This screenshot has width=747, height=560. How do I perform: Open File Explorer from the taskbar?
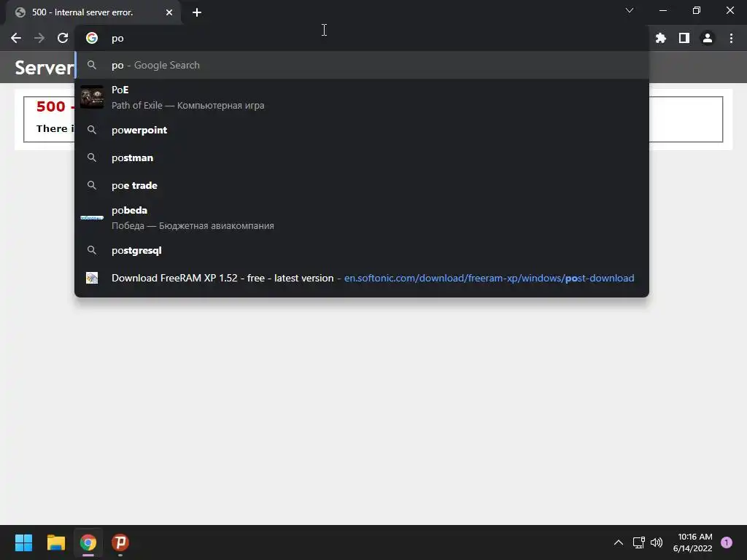click(55, 542)
